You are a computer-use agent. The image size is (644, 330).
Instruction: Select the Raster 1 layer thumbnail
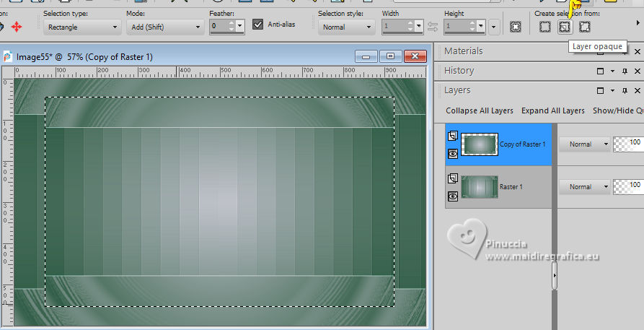pyautogui.click(x=480, y=187)
